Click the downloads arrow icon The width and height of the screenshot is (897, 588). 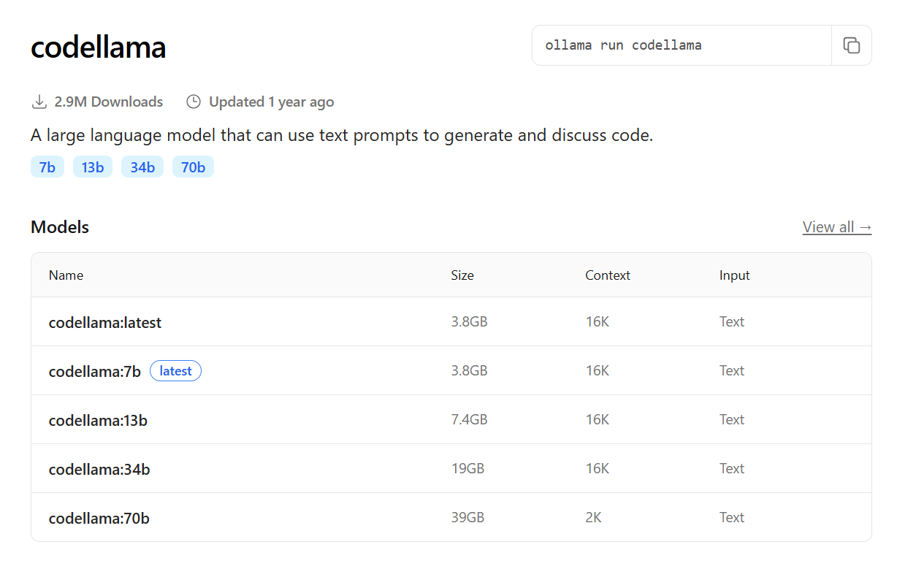pos(39,102)
